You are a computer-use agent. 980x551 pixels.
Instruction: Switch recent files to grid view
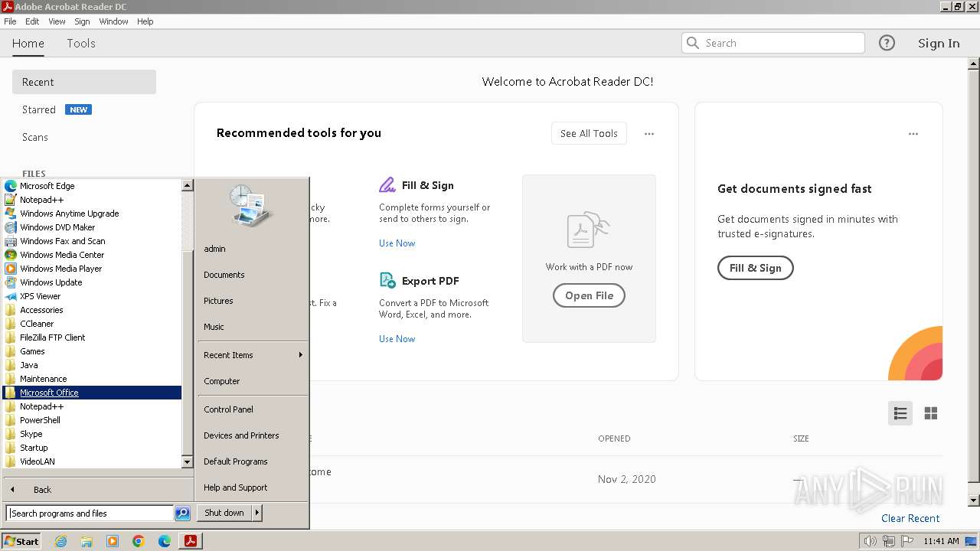[x=931, y=413]
